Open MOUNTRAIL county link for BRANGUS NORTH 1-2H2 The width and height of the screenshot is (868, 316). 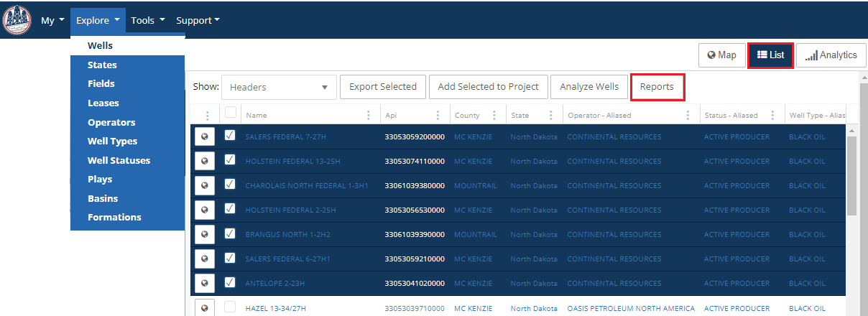tap(475, 235)
